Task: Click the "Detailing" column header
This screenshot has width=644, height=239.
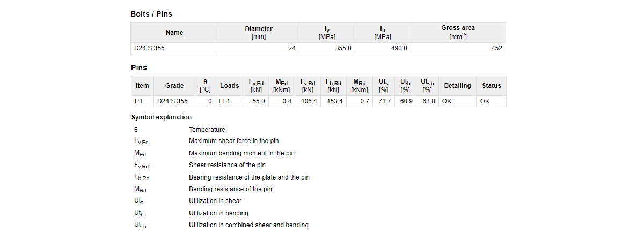Action: pos(457,86)
